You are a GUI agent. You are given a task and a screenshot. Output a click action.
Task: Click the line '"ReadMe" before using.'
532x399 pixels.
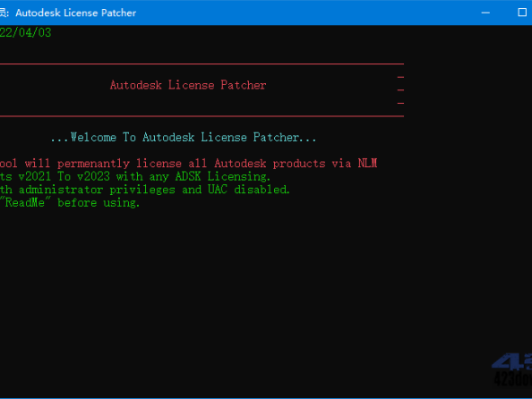pyautogui.click(x=70, y=203)
